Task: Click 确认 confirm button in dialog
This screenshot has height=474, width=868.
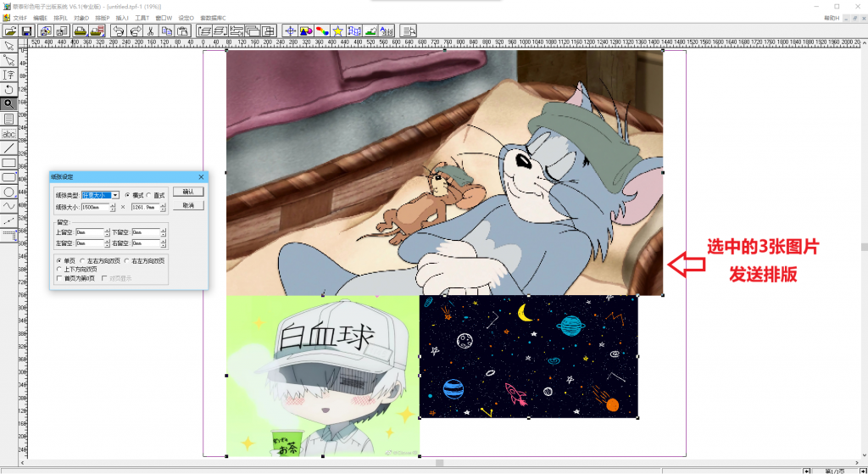Action: [188, 192]
